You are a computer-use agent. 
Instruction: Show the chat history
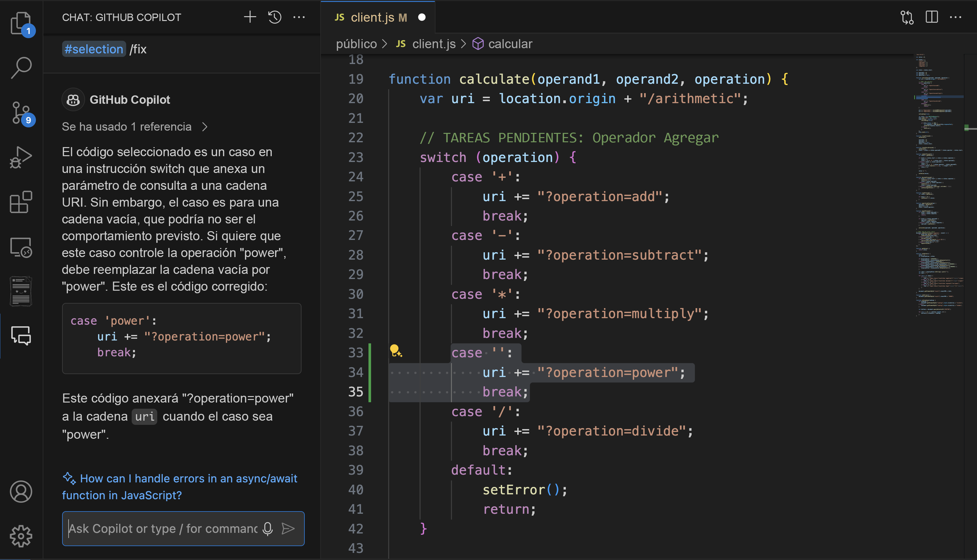pyautogui.click(x=274, y=17)
